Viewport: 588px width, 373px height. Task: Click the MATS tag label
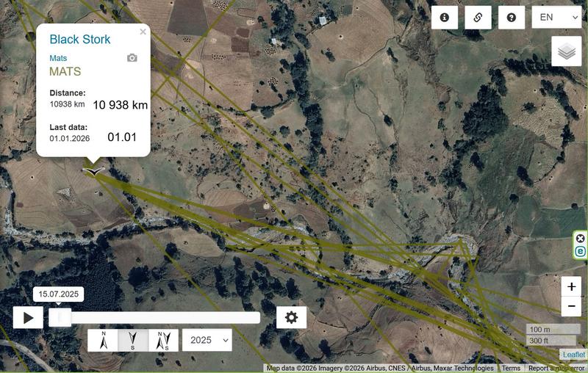coord(65,71)
